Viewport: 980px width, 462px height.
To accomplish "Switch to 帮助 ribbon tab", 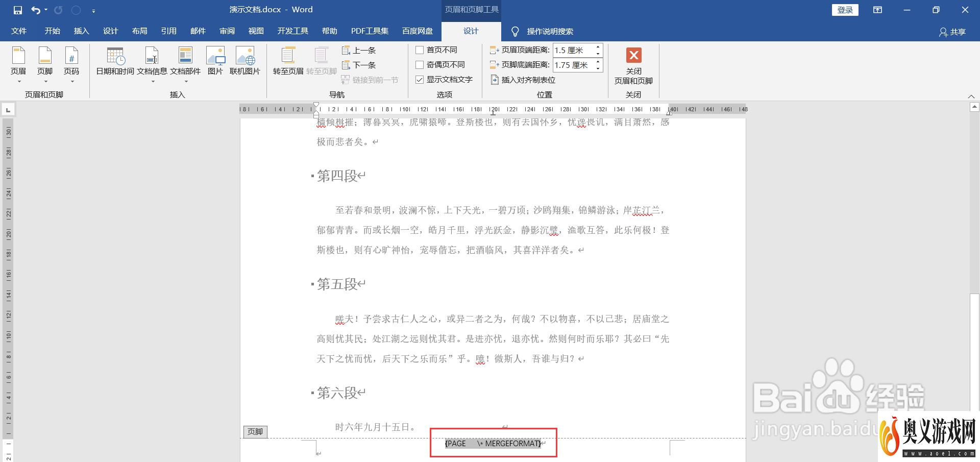I will [329, 31].
